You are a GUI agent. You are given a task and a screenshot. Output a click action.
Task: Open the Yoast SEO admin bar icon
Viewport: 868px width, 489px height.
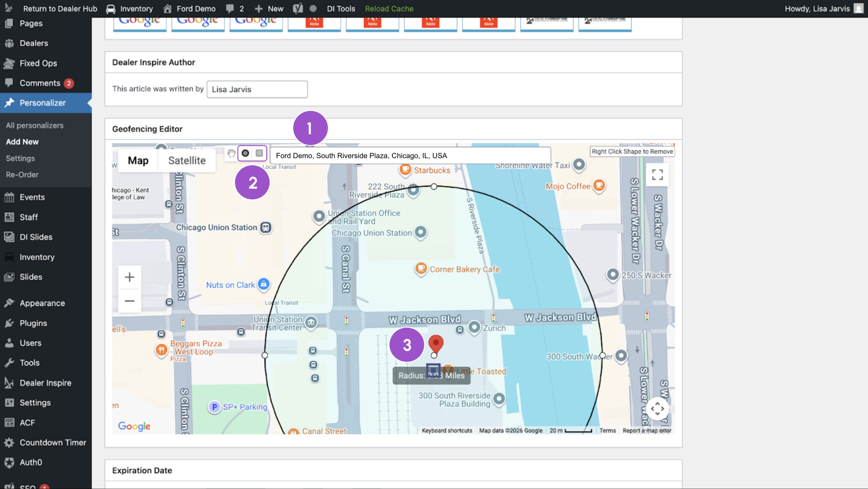[x=297, y=8]
